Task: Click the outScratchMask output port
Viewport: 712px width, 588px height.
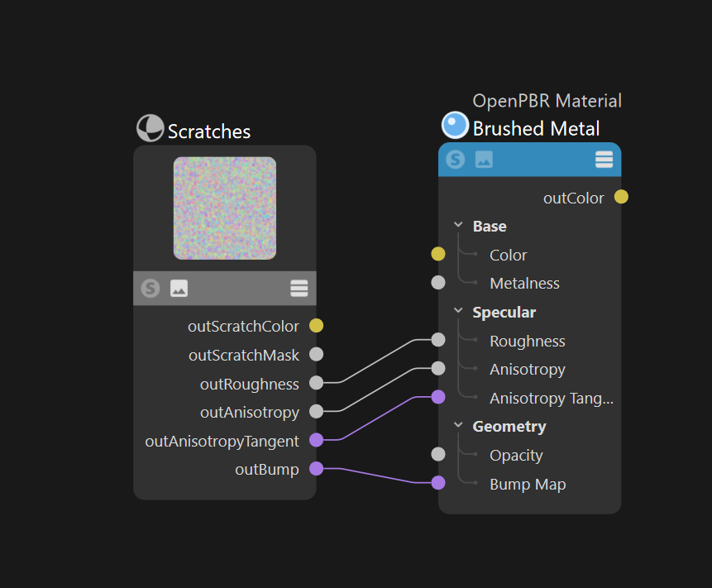Action: pos(316,354)
